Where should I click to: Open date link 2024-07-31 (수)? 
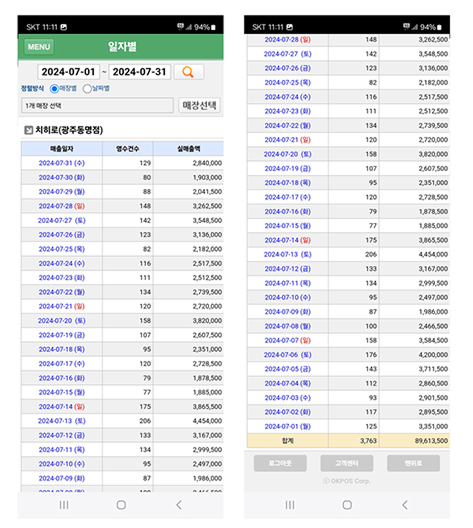(x=62, y=163)
